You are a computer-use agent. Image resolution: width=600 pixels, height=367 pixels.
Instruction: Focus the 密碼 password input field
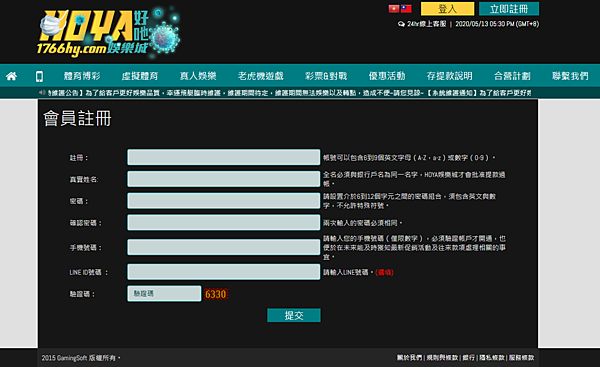click(224, 201)
